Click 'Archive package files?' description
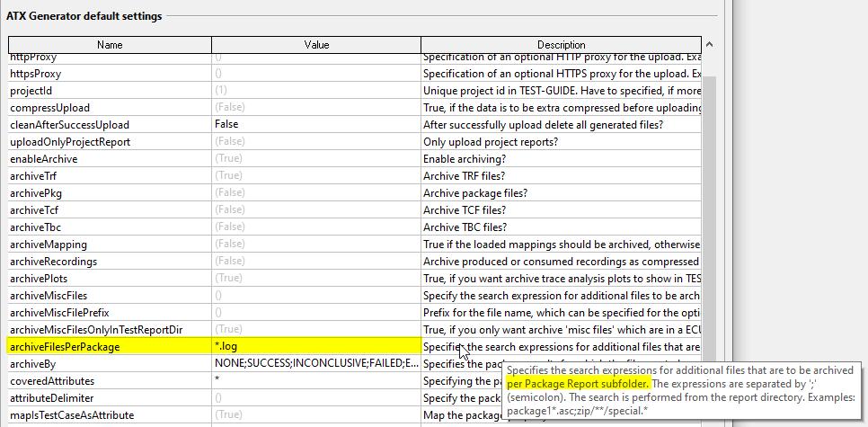Image resolution: width=868 pixels, height=427 pixels. point(562,193)
